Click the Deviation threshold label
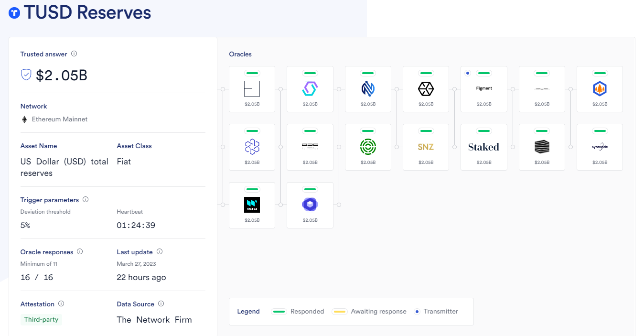Viewport: 644px width, 336px height. (x=45, y=212)
